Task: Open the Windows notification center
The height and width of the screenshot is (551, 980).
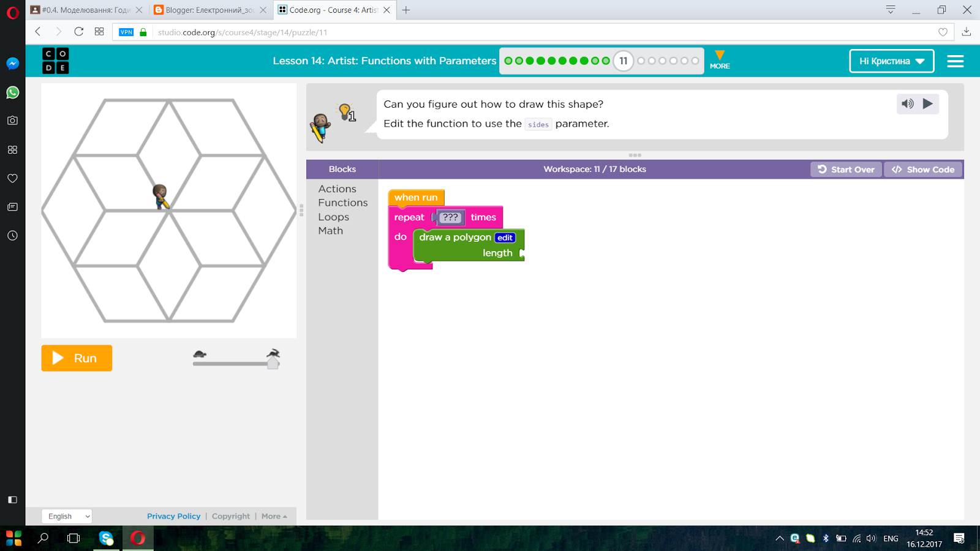Action: tap(959, 539)
